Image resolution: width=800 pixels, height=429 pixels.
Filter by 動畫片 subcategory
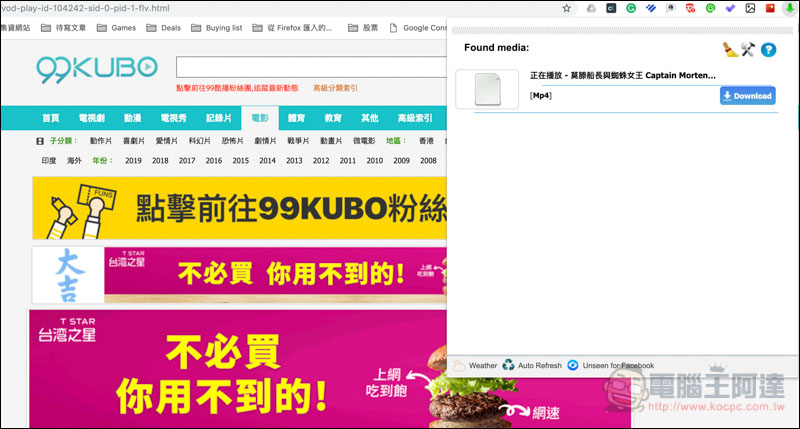331,141
